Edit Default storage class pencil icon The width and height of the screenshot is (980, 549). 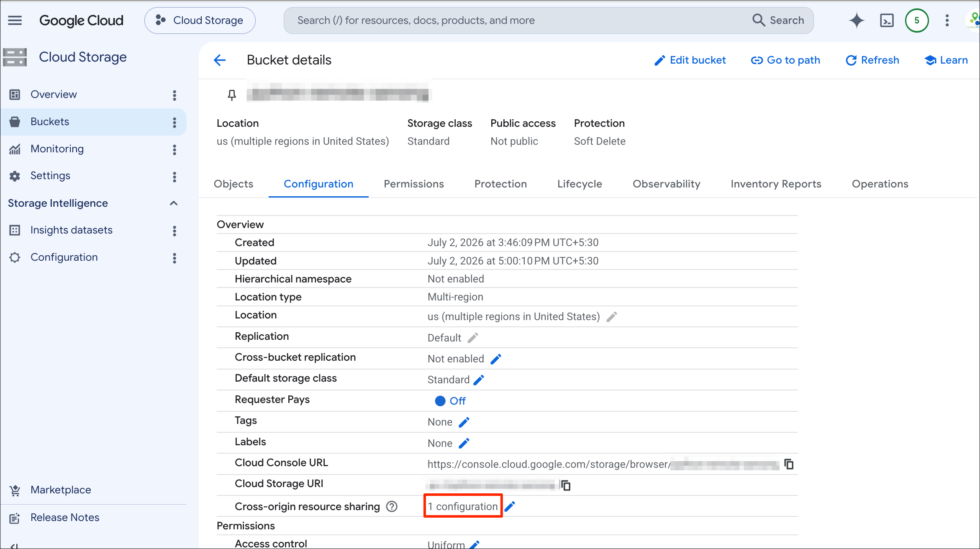point(479,380)
